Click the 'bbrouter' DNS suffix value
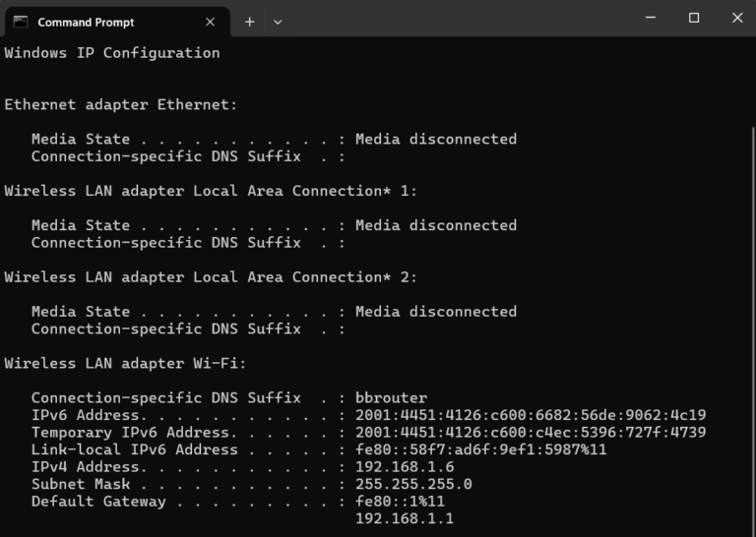 391,397
